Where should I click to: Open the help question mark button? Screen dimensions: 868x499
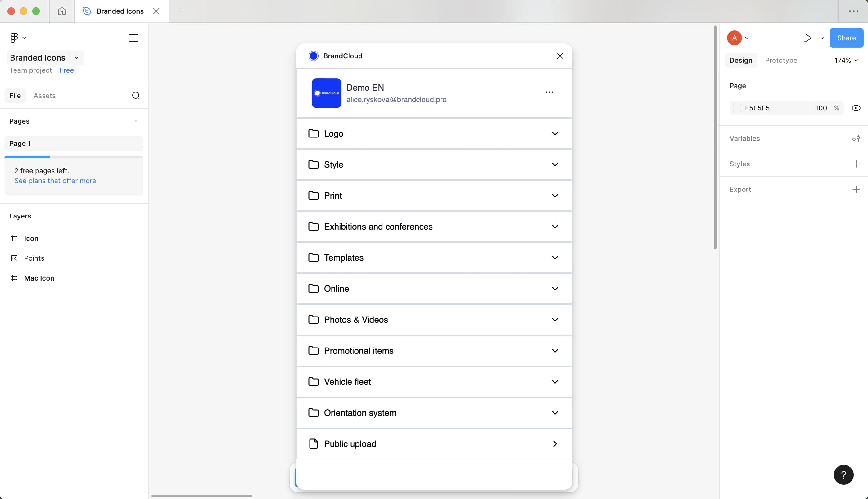pos(843,475)
